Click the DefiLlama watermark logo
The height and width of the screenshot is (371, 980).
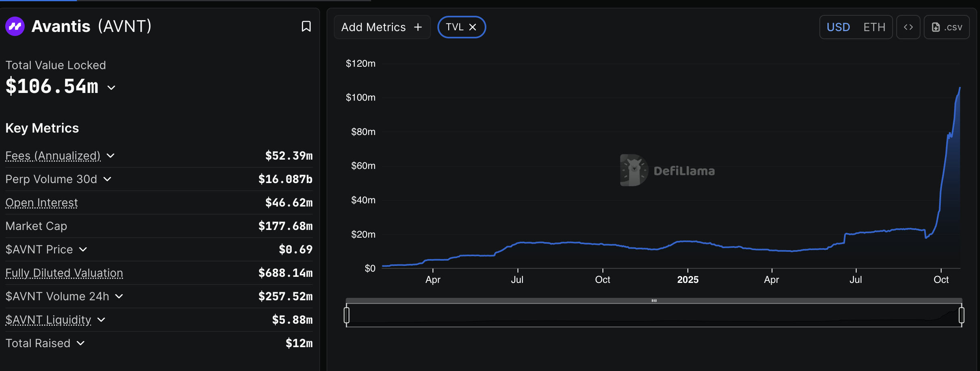pyautogui.click(x=634, y=170)
